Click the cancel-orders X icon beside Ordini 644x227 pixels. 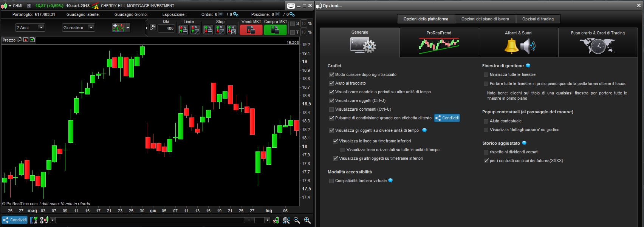221,14
